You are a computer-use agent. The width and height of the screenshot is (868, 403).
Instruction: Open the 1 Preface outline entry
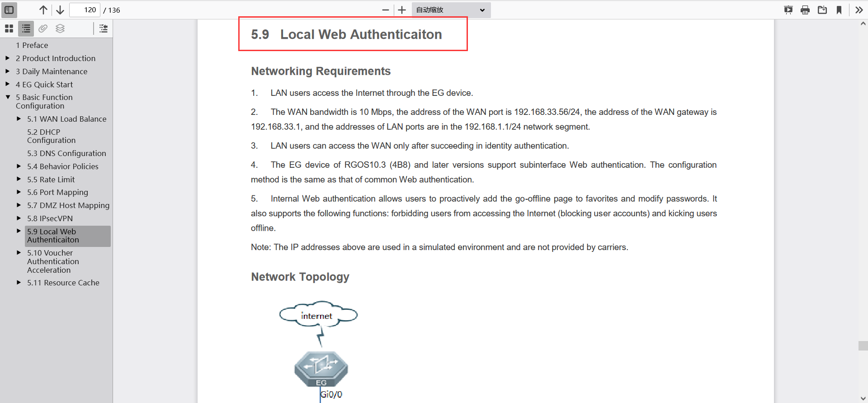[x=32, y=45]
